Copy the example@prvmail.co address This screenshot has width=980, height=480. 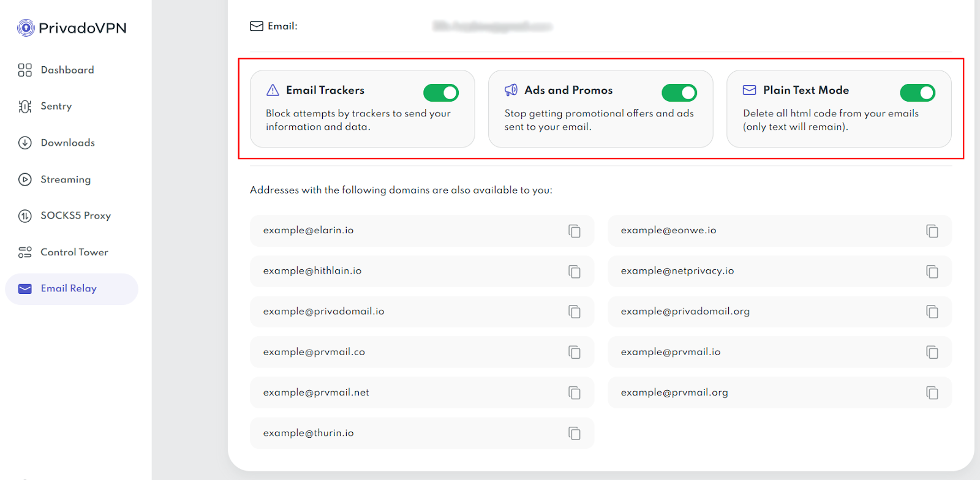click(x=574, y=352)
